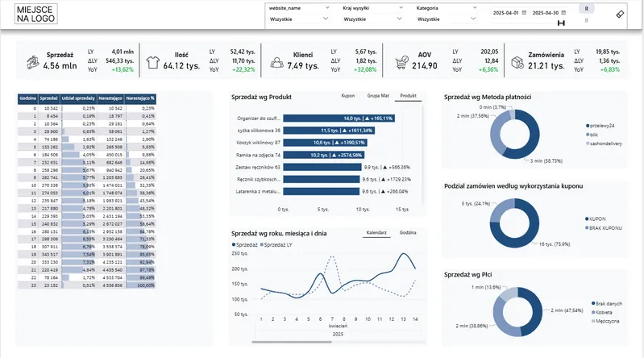The width and height of the screenshot is (644, 358).
Task: Open the website_name Wszystkie dropdown
Action: tap(298, 19)
